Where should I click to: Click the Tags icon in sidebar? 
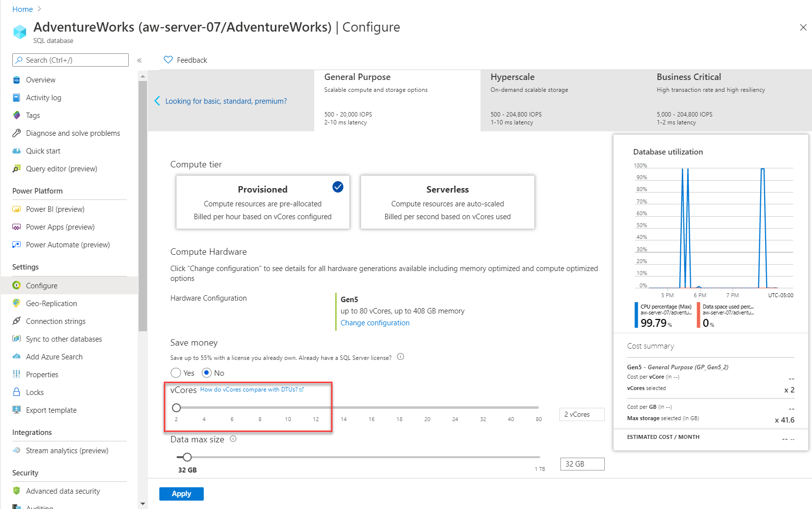pos(17,116)
